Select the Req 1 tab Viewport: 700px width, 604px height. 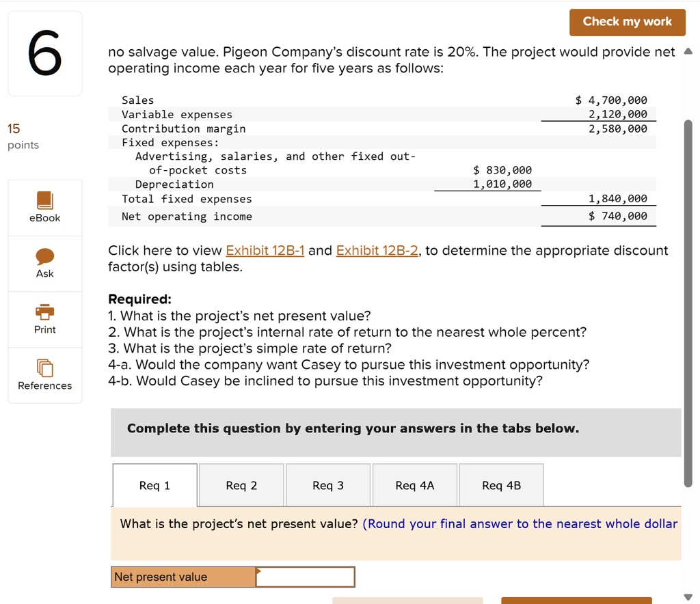pyautogui.click(x=154, y=485)
